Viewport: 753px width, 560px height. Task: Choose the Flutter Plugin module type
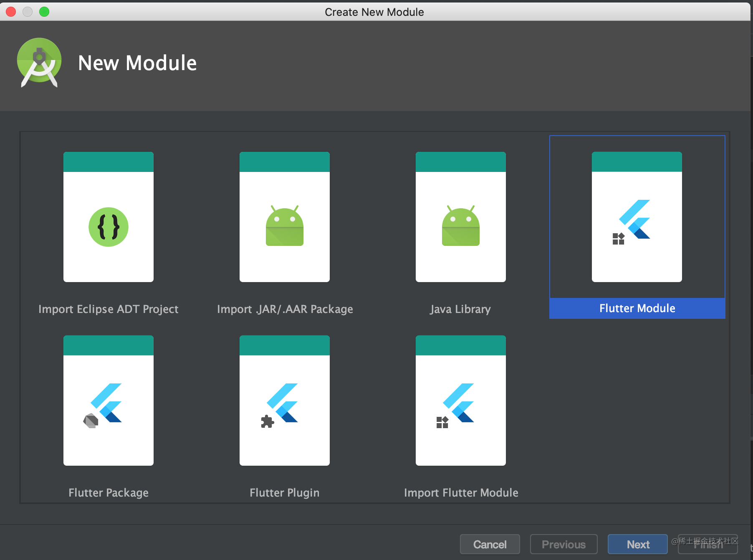click(x=284, y=401)
